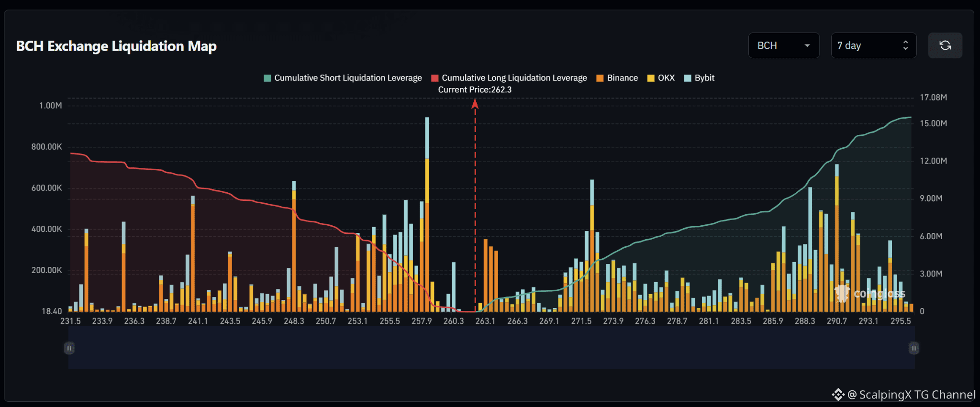This screenshot has height=407, width=980.
Task: Grab the left range slider handle
Action: point(69,348)
